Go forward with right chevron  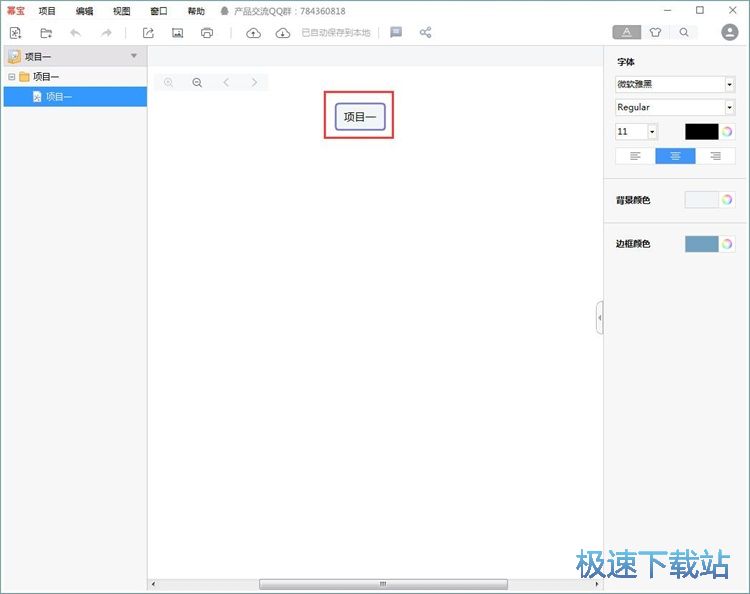pyautogui.click(x=254, y=82)
